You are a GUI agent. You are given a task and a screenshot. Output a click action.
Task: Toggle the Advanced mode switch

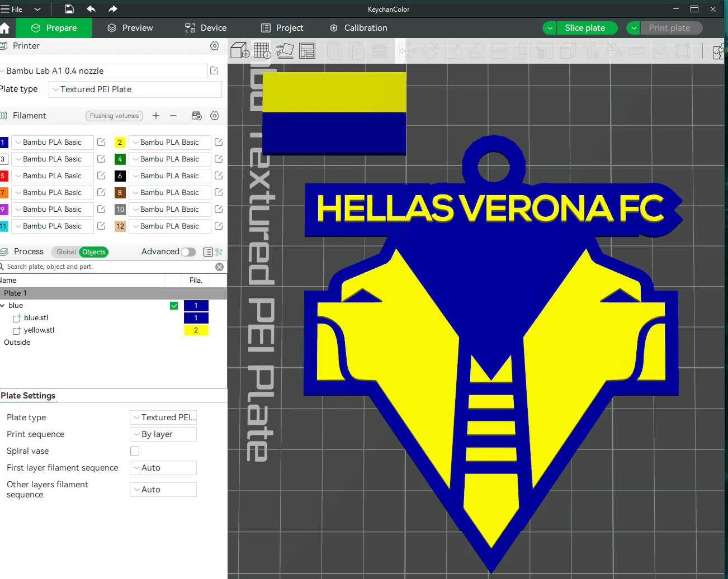[x=188, y=252]
